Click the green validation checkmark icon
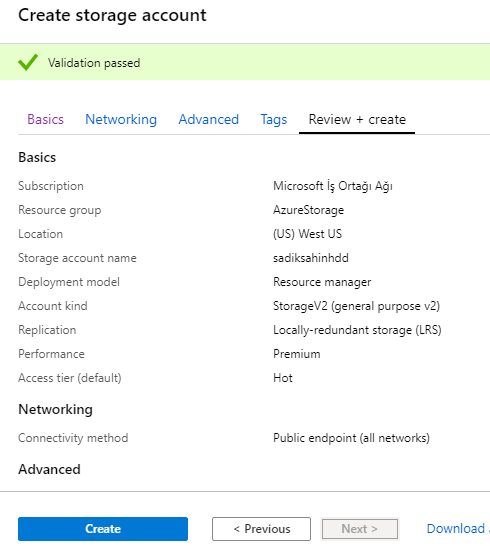 coord(28,62)
